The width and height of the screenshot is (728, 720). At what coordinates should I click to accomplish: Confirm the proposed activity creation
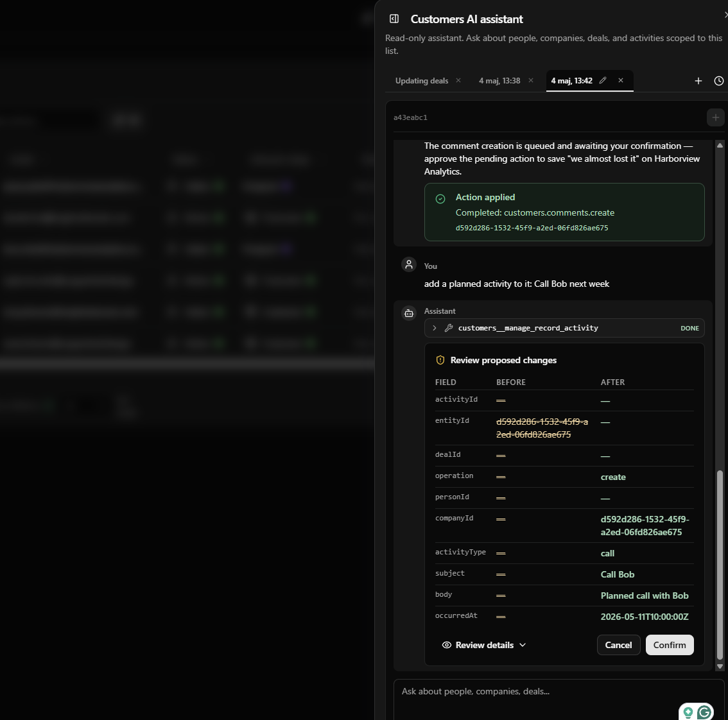670,646
